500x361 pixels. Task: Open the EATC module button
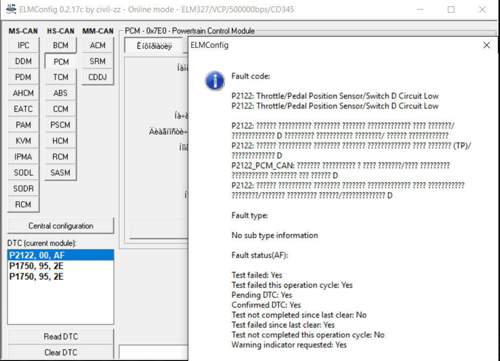tap(23, 109)
